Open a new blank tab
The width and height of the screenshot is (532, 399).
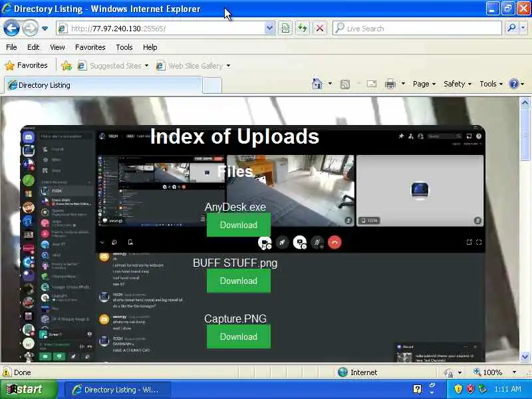point(212,86)
